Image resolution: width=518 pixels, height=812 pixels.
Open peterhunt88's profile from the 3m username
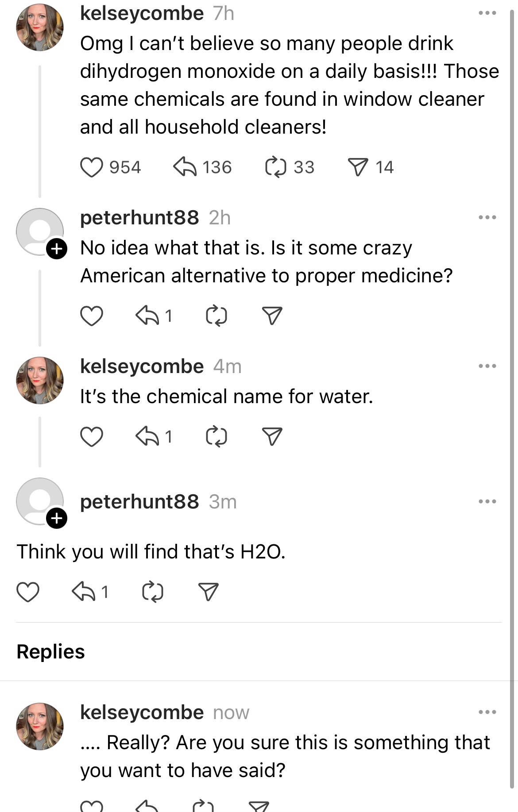[x=139, y=502]
